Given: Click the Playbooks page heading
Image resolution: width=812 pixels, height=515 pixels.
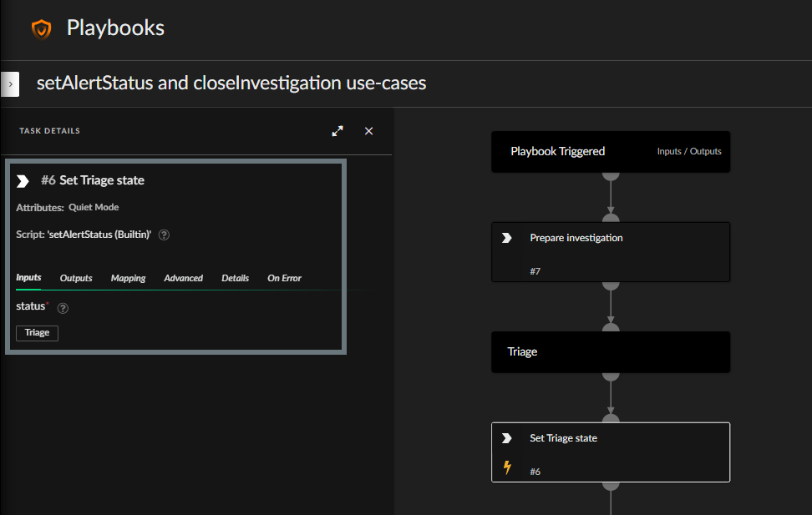Looking at the screenshot, I should 115,28.
